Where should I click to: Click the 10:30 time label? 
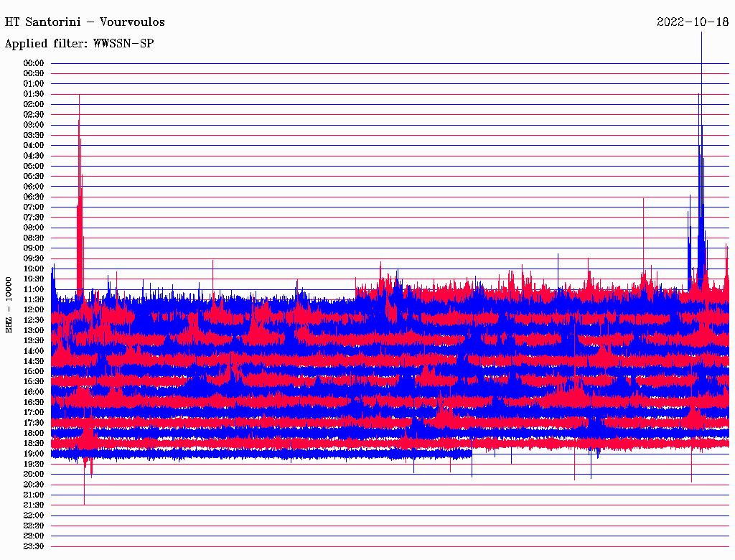click(34, 279)
